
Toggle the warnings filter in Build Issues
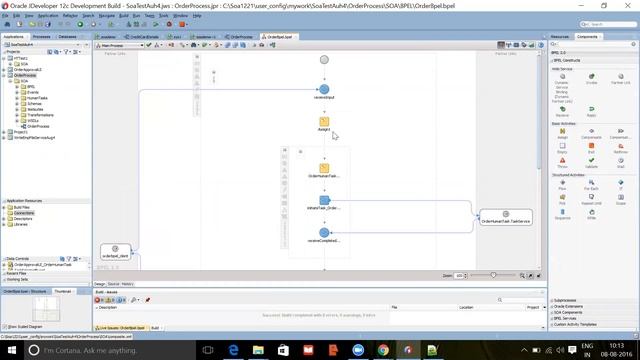tap(111, 300)
